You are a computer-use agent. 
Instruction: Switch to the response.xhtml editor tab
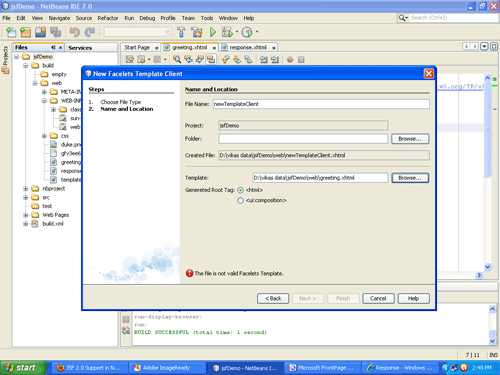click(x=248, y=48)
